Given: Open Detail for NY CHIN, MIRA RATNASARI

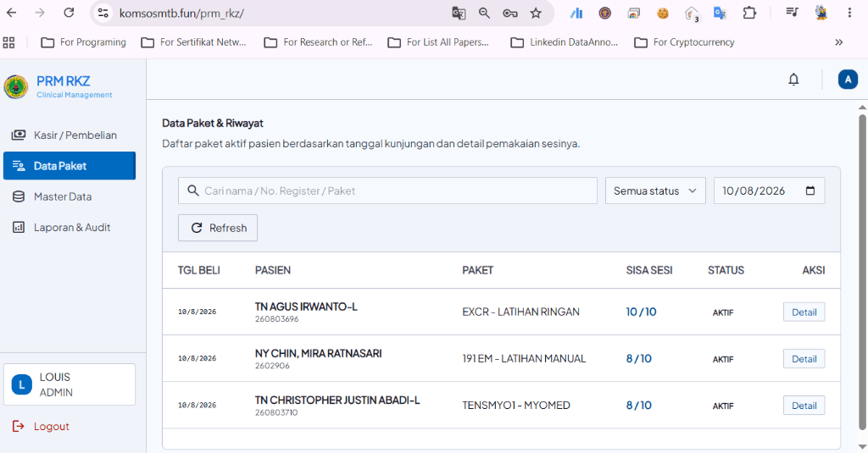Looking at the screenshot, I should 804,359.
